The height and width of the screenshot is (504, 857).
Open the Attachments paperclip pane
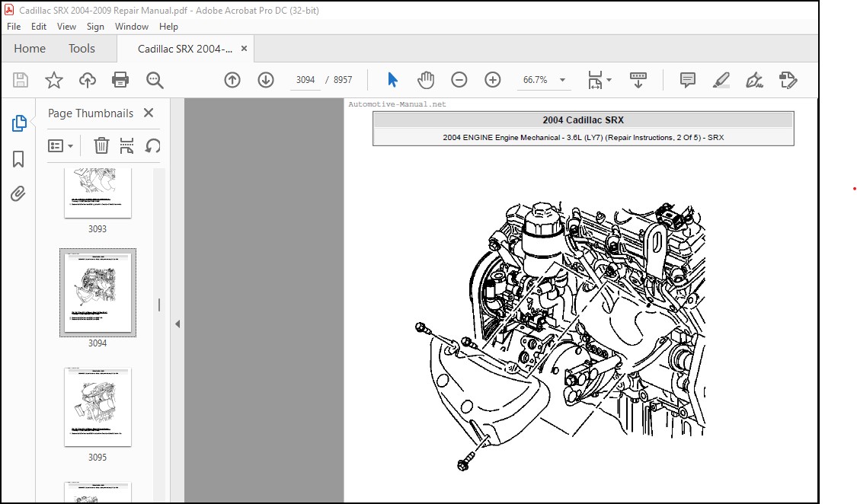point(18,194)
